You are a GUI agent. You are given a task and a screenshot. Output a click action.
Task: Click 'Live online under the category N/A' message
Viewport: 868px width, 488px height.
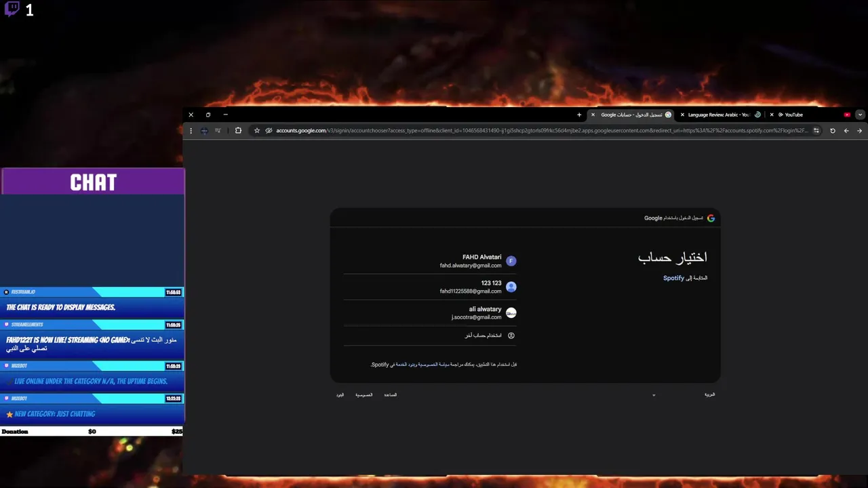pyautogui.click(x=91, y=381)
